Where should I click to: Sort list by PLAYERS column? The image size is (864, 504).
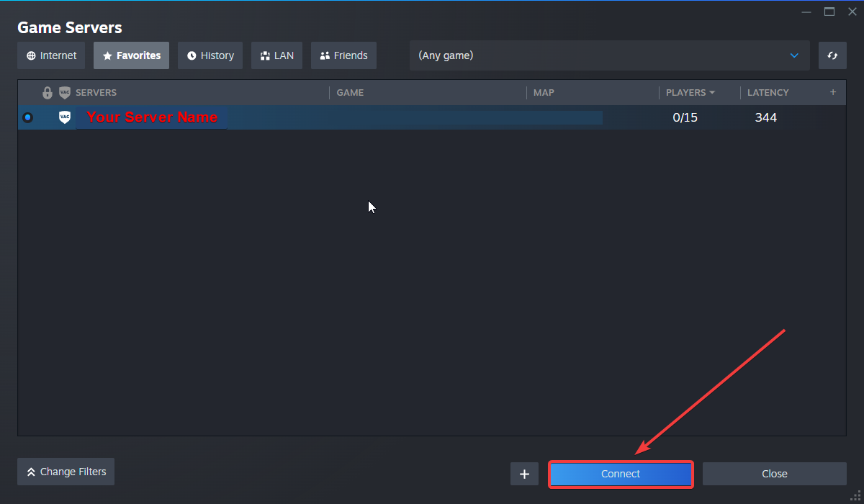point(690,93)
